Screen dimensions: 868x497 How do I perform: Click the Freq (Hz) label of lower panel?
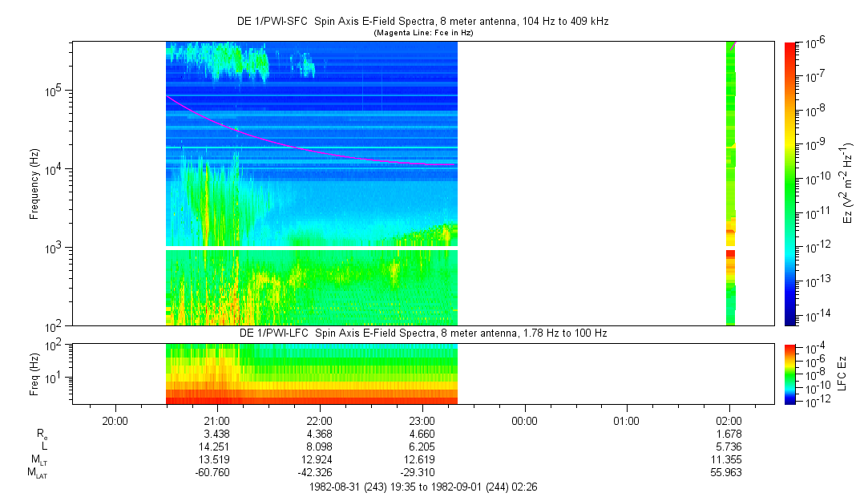(34, 374)
